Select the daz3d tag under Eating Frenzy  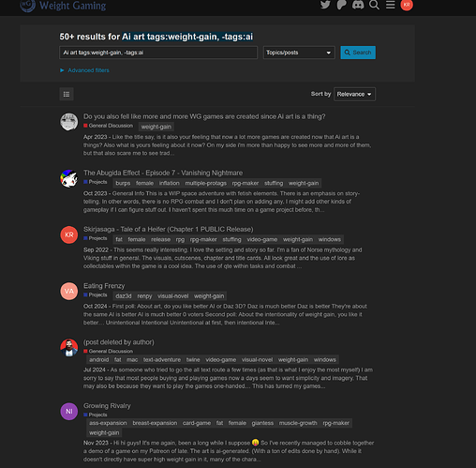pos(124,296)
